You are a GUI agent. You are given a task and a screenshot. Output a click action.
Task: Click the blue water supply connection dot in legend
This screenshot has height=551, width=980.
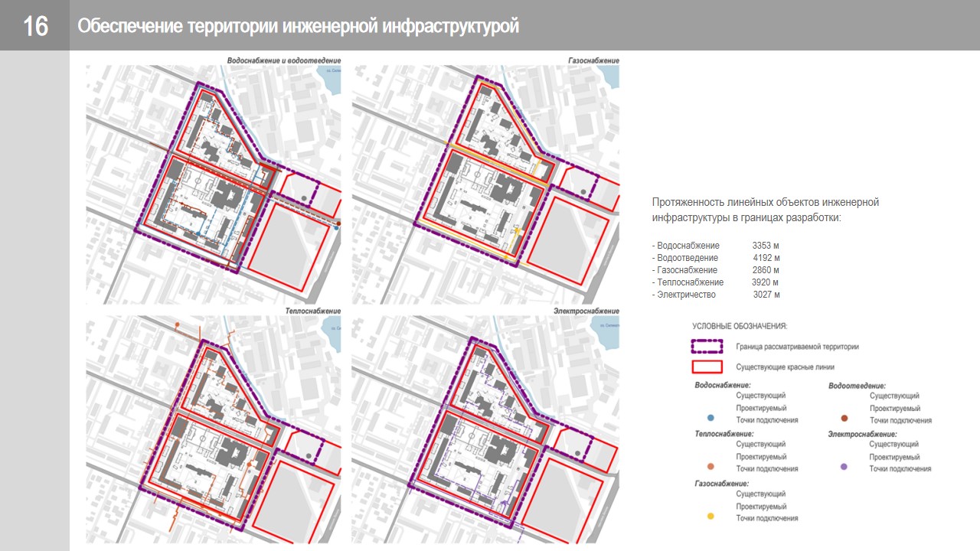pyautogui.click(x=711, y=418)
